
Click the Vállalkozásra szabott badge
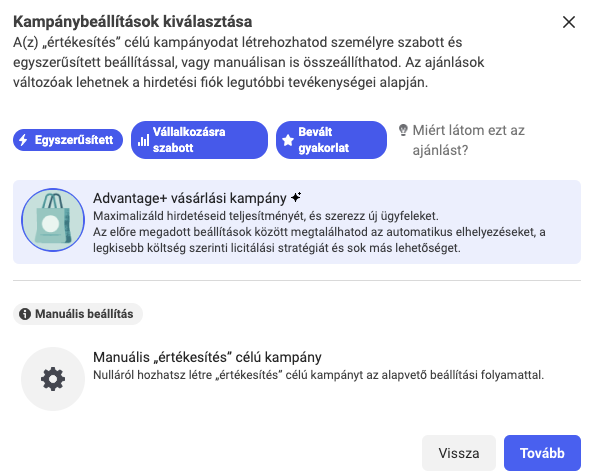coord(200,140)
